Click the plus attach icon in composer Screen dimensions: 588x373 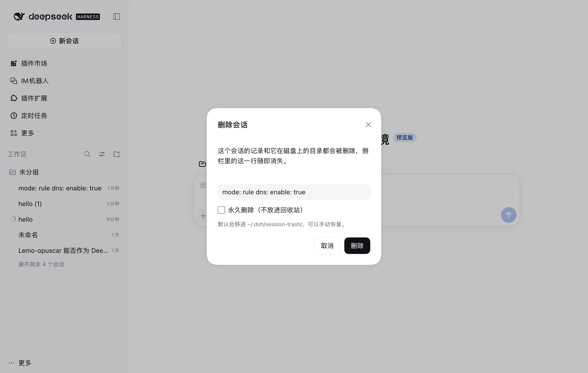(x=203, y=216)
